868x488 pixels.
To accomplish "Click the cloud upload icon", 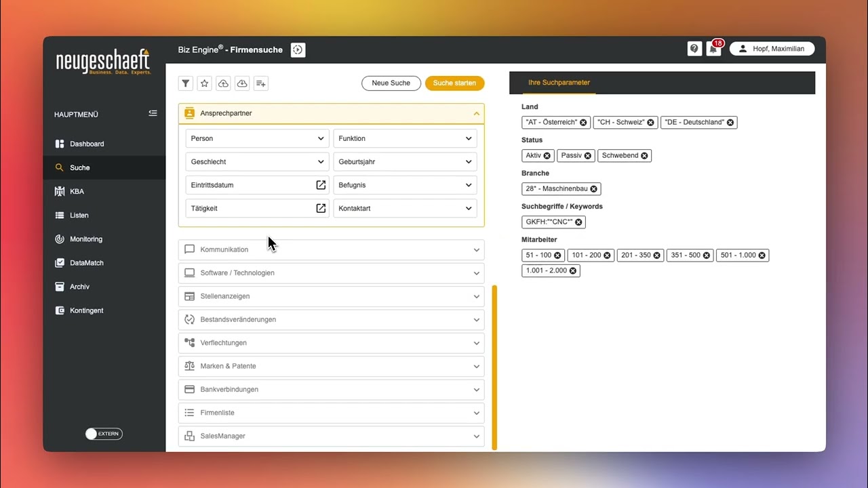I will tap(223, 83).
